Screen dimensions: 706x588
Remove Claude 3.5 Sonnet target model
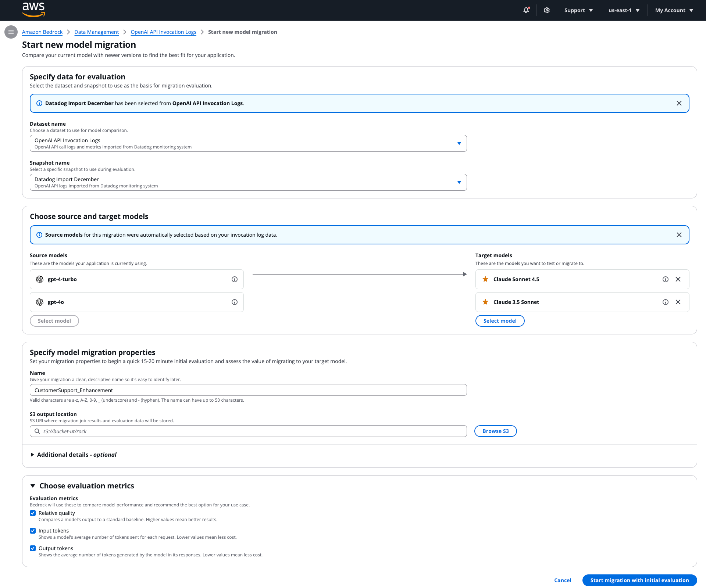point(678,302)
